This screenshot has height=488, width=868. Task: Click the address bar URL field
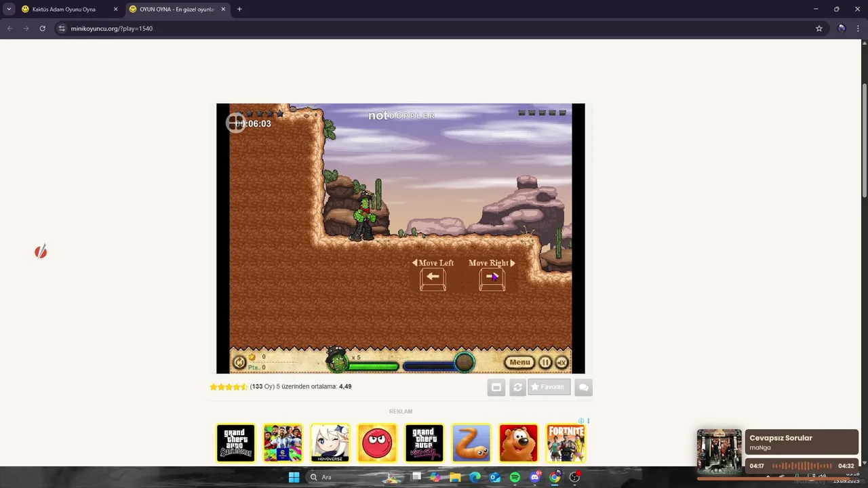pos(441,28)
